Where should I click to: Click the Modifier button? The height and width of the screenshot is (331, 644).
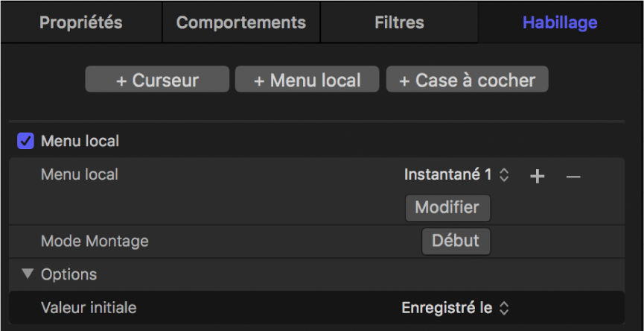(447, 207)
